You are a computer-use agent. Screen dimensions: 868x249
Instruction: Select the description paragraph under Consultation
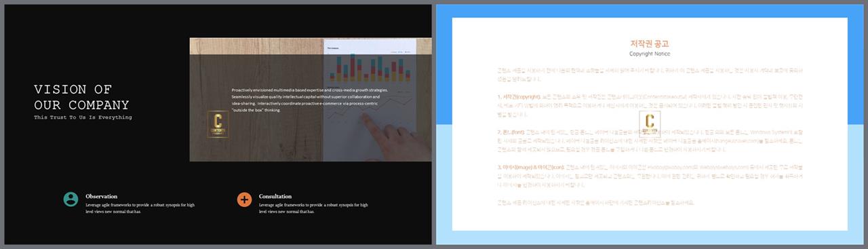click(x=313, y=208)
